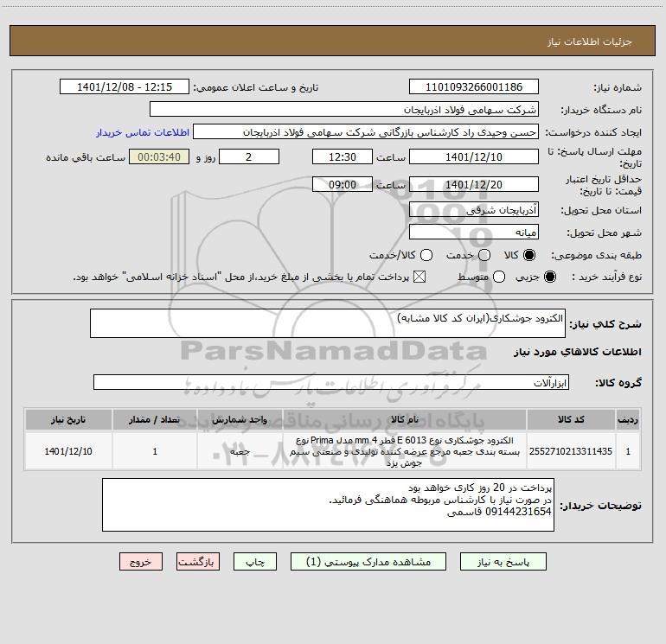Click need number field 1101093266001186
This screenshot has width=666, height=644.
tap(474, 86)
